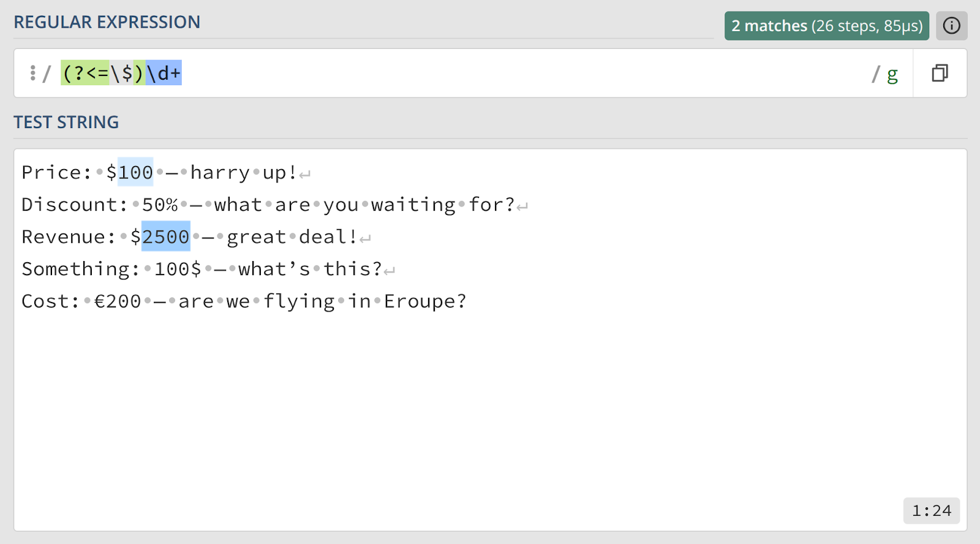Copy the regex with the clipboard icon
980x544 pixels.
click(x=940, y=74)
